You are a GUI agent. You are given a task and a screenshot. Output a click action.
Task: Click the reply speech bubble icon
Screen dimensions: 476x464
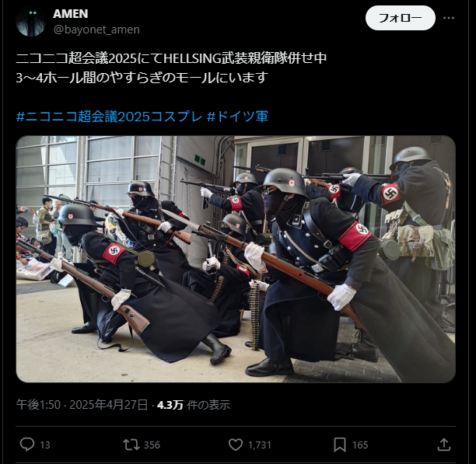27,445
